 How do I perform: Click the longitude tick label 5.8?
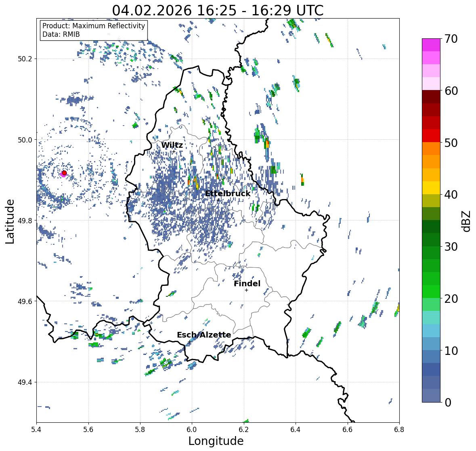(140, 430)
